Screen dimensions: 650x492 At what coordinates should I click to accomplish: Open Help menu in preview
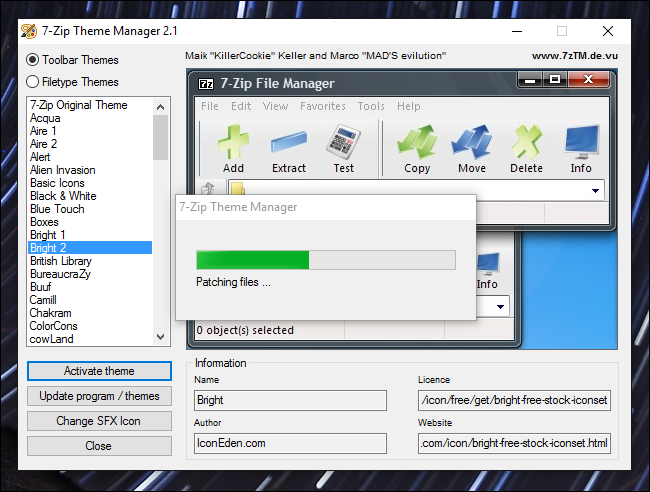pos(409,107)
